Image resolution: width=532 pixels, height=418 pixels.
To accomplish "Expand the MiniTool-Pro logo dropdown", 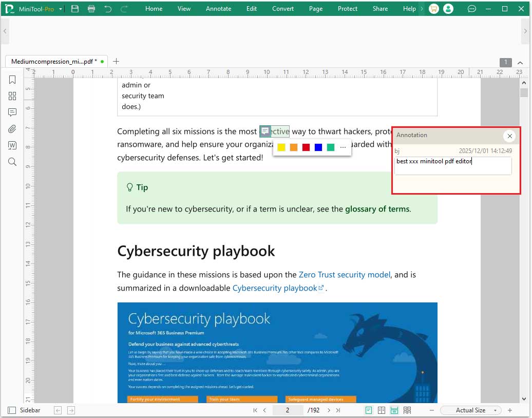I will pyautogui.click(x=60, y=9).
